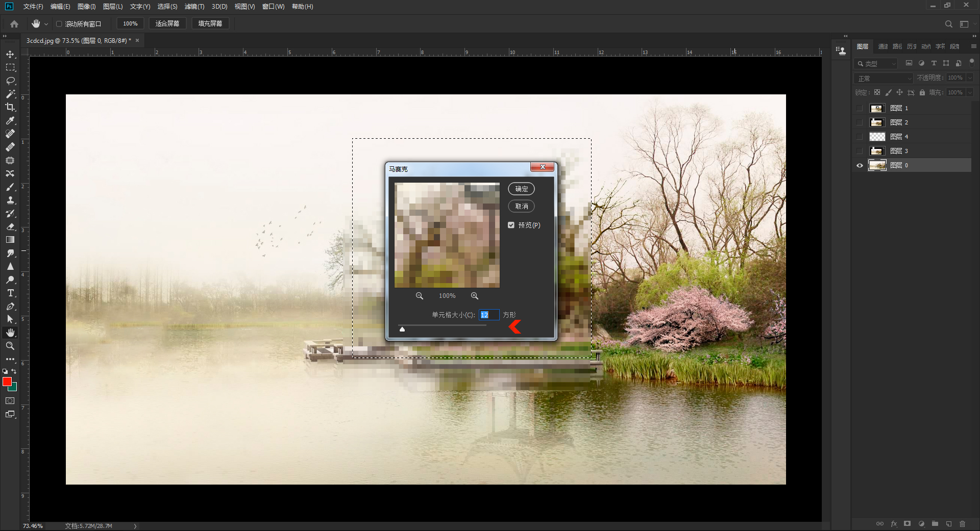Hide layer 图层 0 via eye icon
This screenshot has width=980, height=531.
pyautogui.click(x=860, y=165)
